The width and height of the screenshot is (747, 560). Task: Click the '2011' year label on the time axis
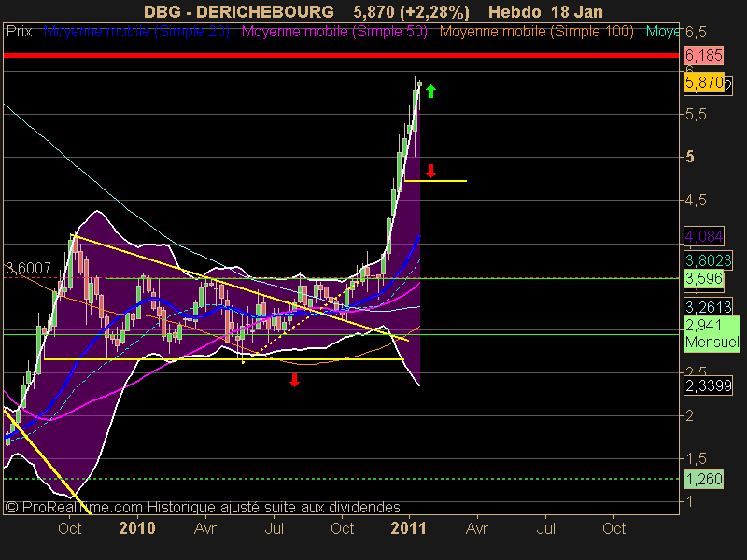408,528
